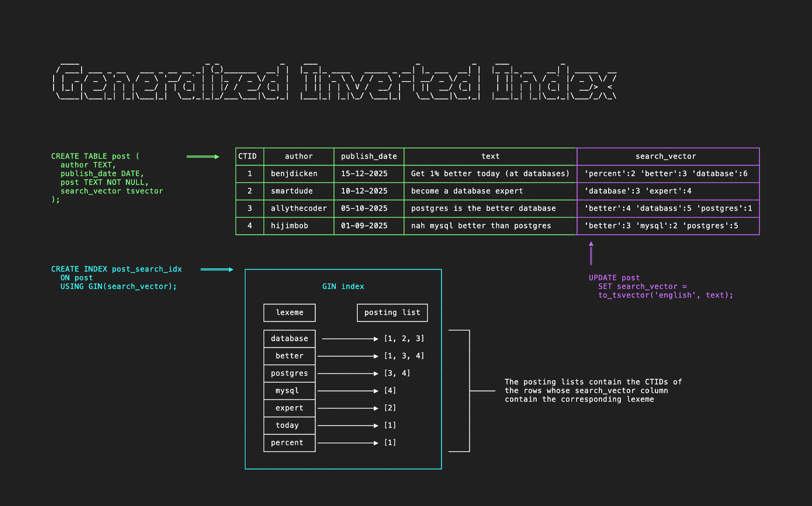Click the posting list header box
Screen dimensions: 812x506
tap(392, 313)
